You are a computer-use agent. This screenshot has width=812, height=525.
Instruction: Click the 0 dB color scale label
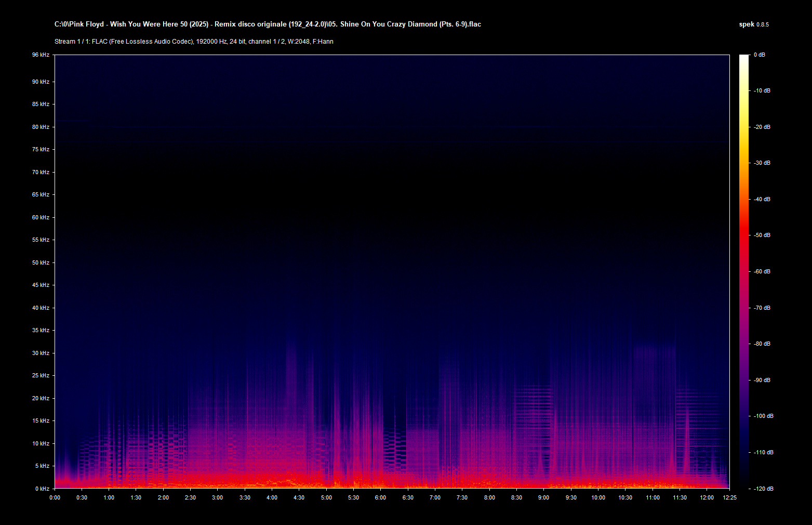pos(759,55)
